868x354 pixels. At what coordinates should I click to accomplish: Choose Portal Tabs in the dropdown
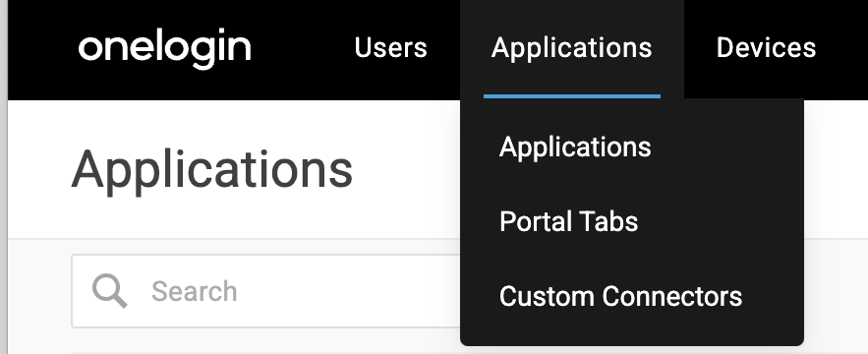tap(568, 221)
